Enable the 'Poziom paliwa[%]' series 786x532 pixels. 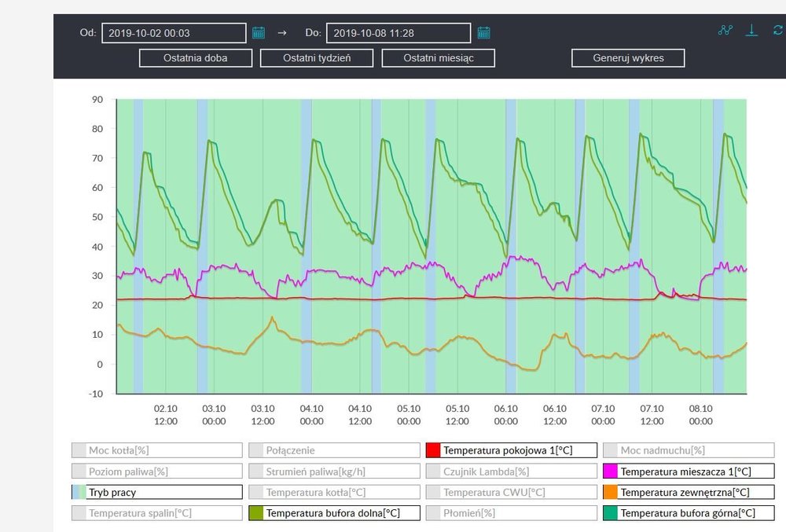pos(156,471)
